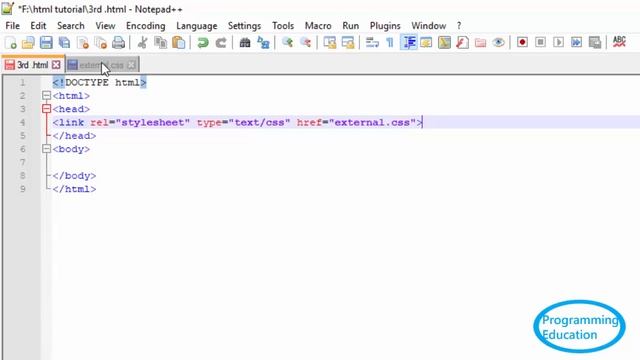Screen dimensions: 640x360
Task: Paste clipboard toolbar icon
Action: tap(178, 42)
